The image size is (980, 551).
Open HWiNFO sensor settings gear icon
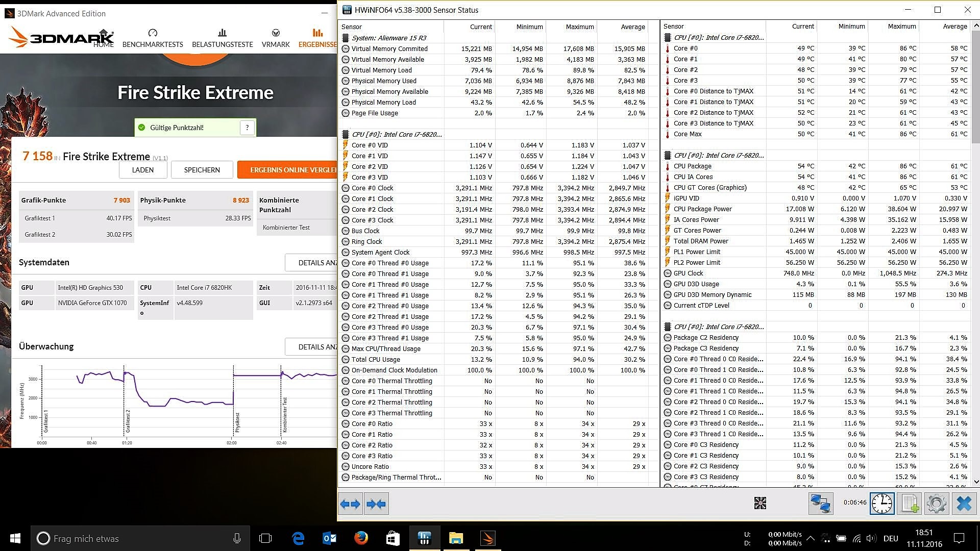(x=937, y=504)
